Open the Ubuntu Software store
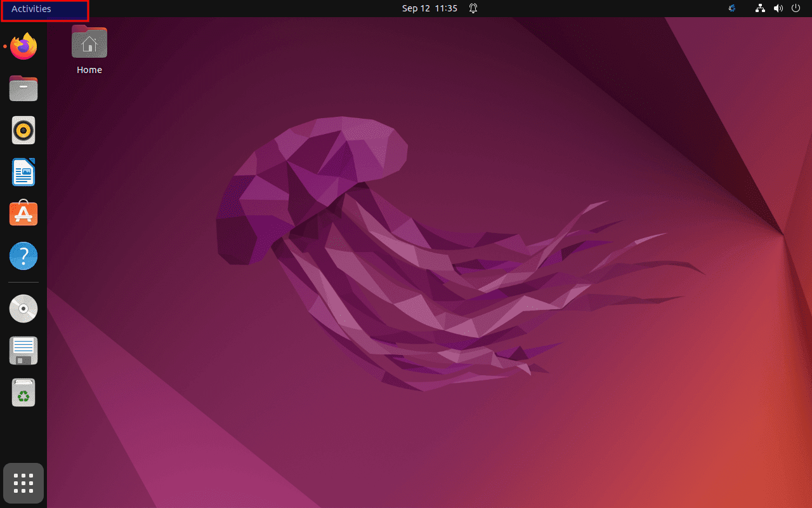Viewport: 812px width, 508px height. click(x=23, y=214)
